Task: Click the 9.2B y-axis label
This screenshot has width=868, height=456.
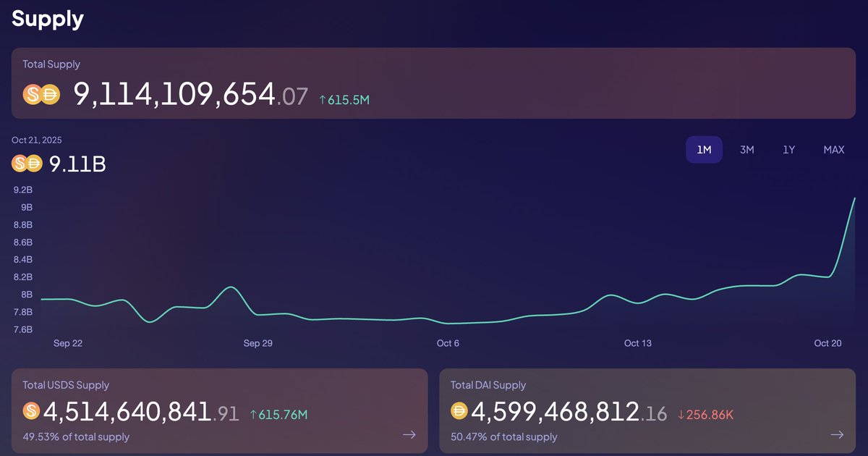Action: (23, 190)
